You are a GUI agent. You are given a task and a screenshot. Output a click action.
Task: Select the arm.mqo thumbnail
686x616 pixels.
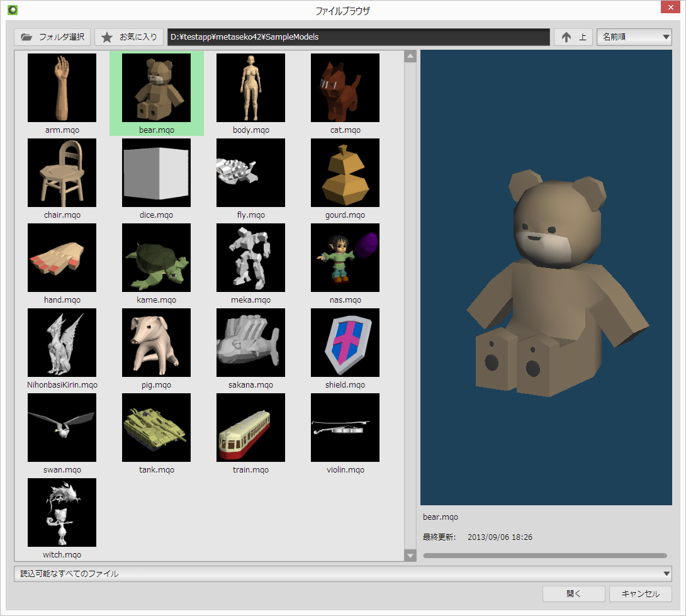click(62, 88)
